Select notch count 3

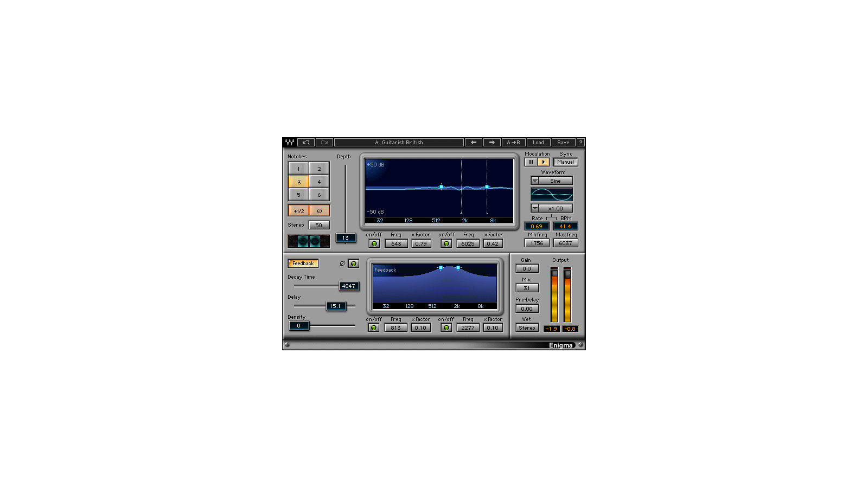coord(298,182)
